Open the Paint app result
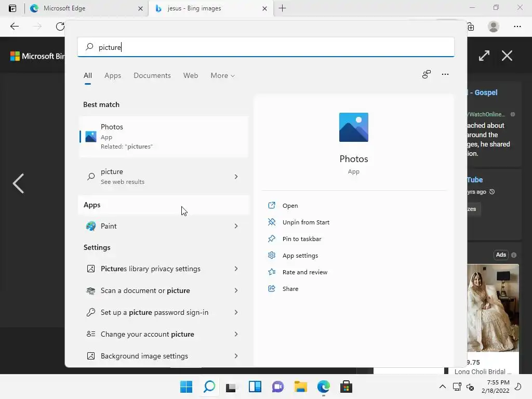The height and width of the screenshot is (399, 532). point(164,226)
